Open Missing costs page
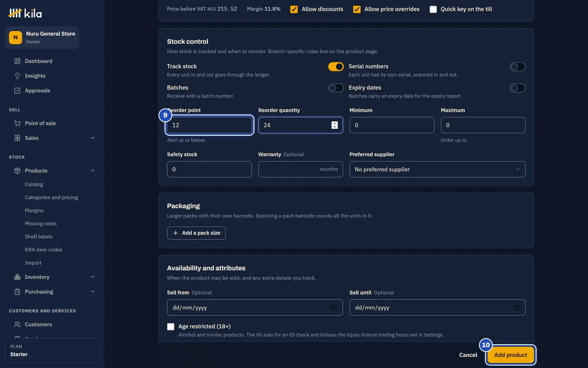The height and width of the screenshot is (368, 588). 41,224
